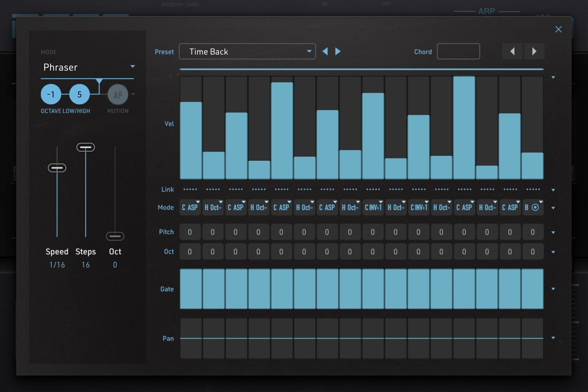Image resolution: width=588 pixels, height=392 pixels.
Task: Click the next preset right arrow
Action: point(338,51)
